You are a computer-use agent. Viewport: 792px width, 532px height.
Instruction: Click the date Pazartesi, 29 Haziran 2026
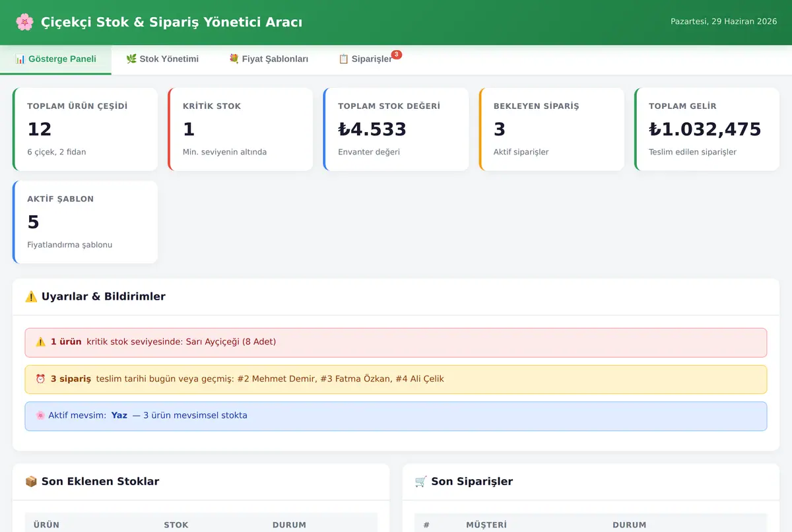click(723, 22)
